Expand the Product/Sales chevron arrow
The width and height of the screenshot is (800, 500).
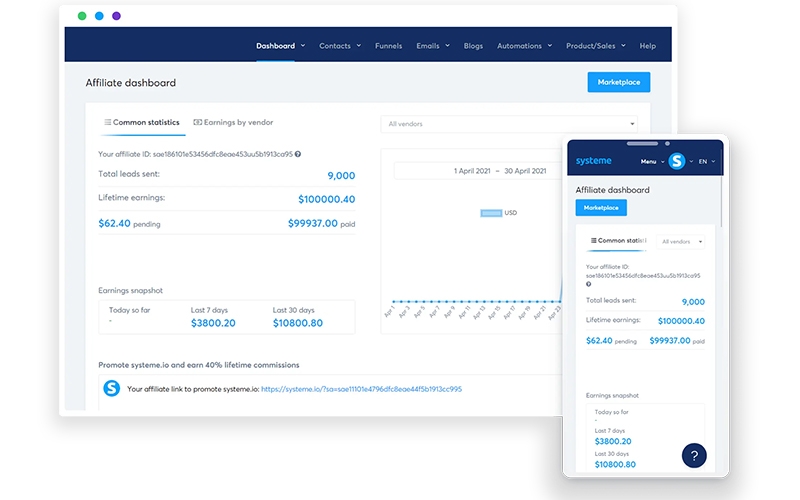[623, 45]
